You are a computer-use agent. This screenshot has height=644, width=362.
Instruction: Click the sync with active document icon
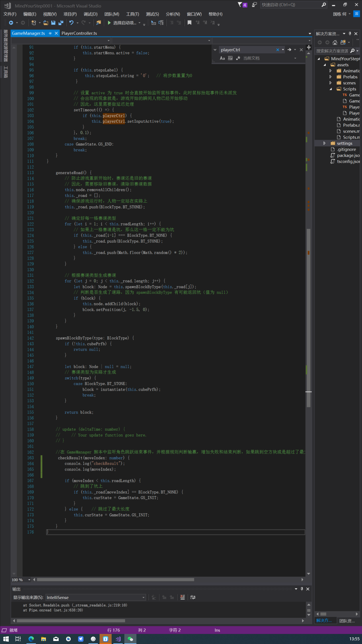pos(343,42)
